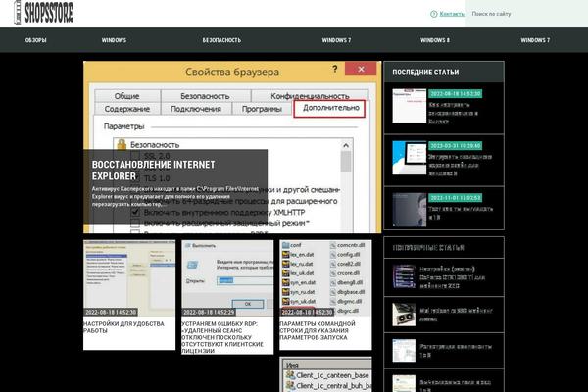
Task: Open the graphics card photo thumbnail in sidebar
Action: tap(404, 315)
